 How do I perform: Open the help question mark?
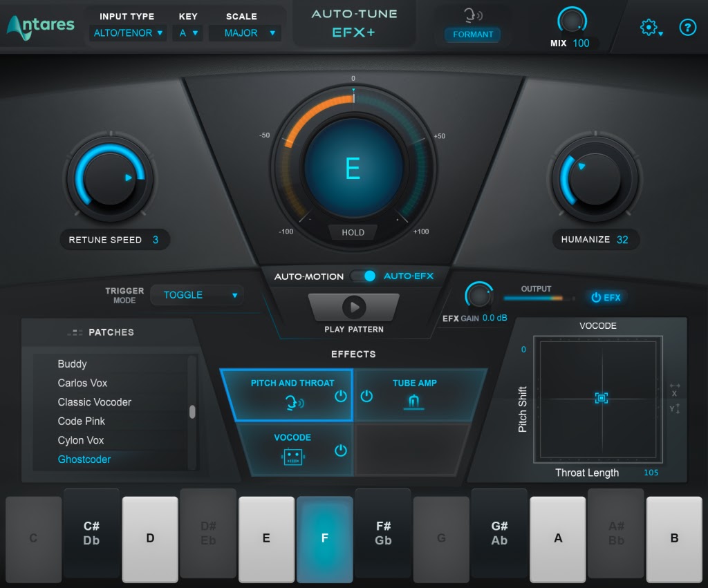point(687,28)
